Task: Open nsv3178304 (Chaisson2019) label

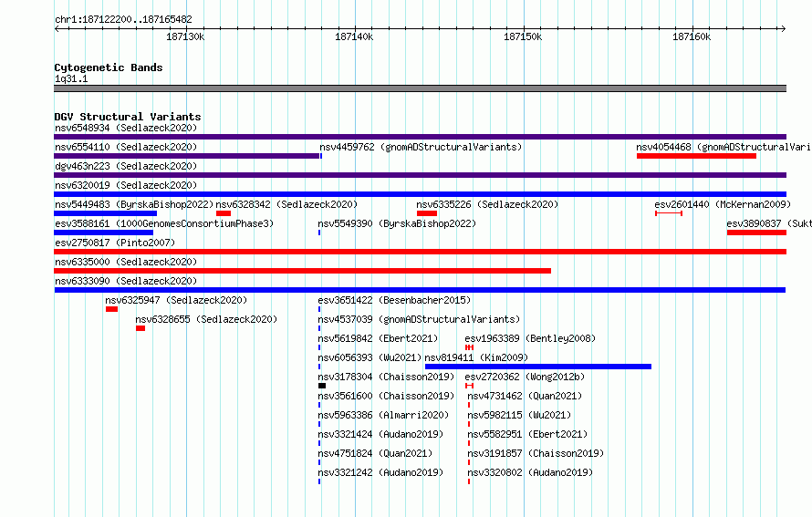Action: click(x=386, y=377)
